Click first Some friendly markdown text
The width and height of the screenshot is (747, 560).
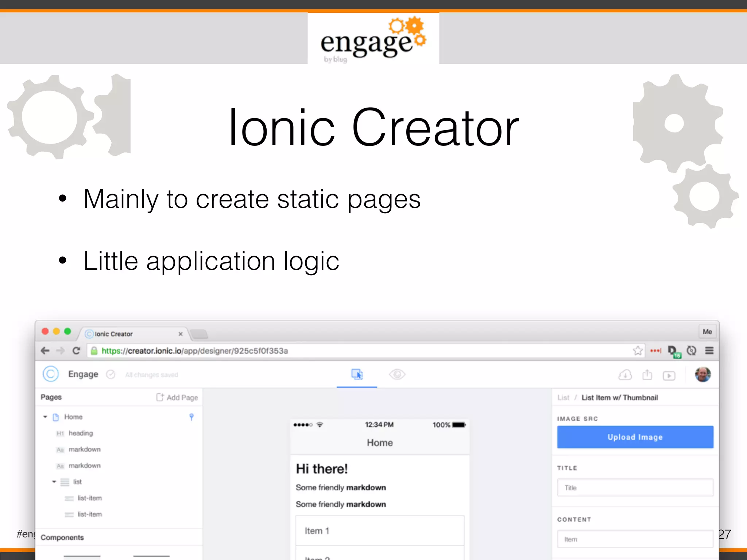341,488
